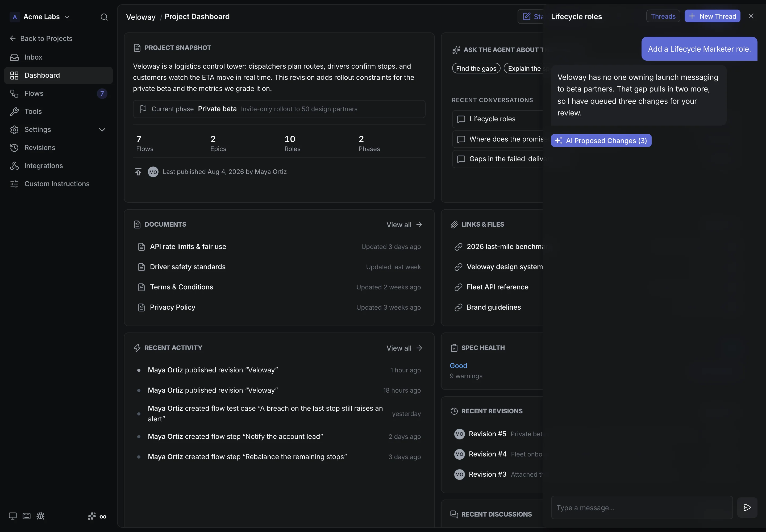Select Dashboard in the sidebar
The width and height of the screenshot is (766, 532).
[x=59, y=75]
